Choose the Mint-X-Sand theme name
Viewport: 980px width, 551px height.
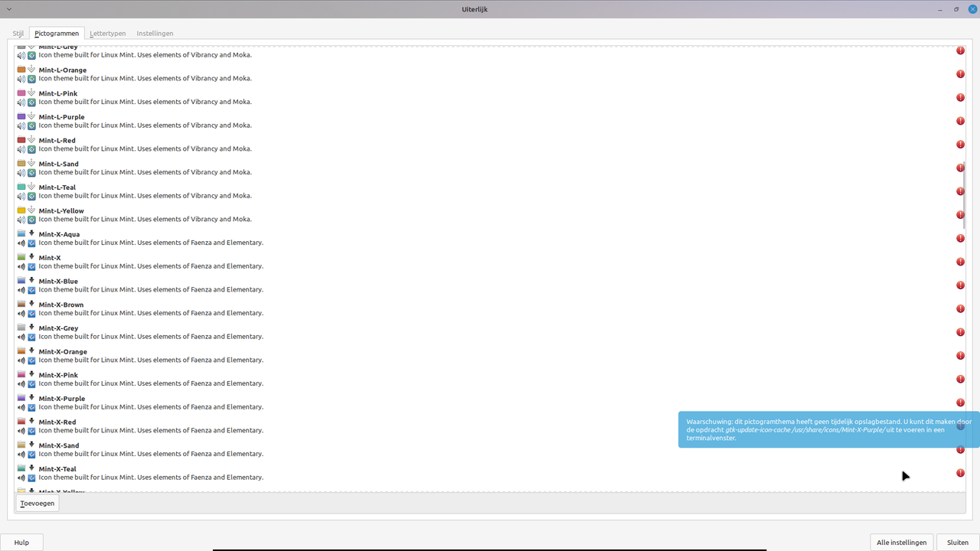pos(59,445)
